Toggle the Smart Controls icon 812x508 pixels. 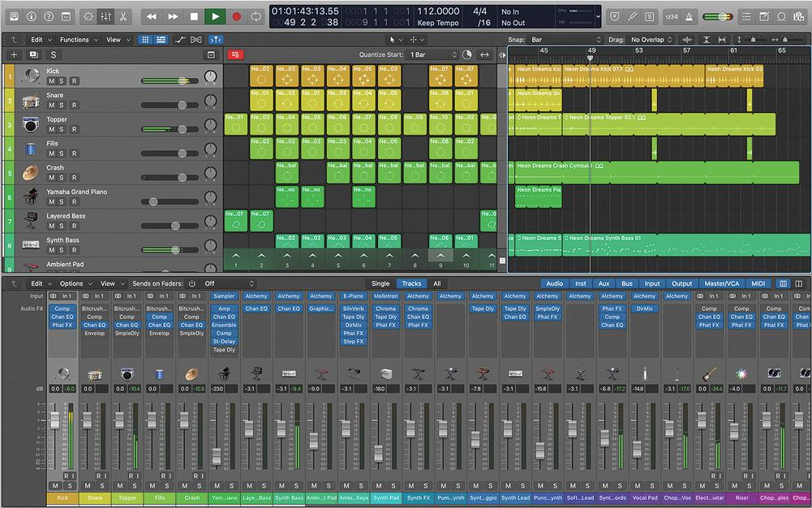[x=88, y=16]
